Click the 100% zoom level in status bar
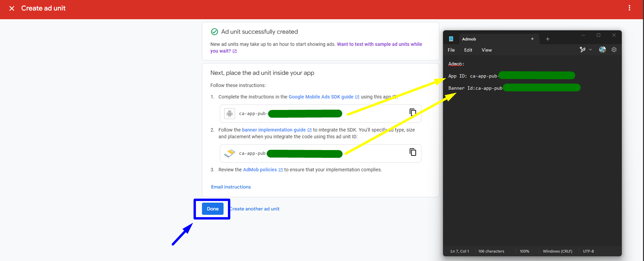The image size is (644, 261). (524, 251)
